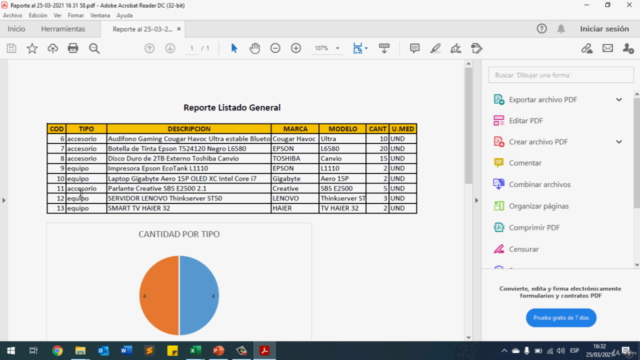Zoom in with the plus icon
This screenshot has width=640, height=360.
(296, 48)
